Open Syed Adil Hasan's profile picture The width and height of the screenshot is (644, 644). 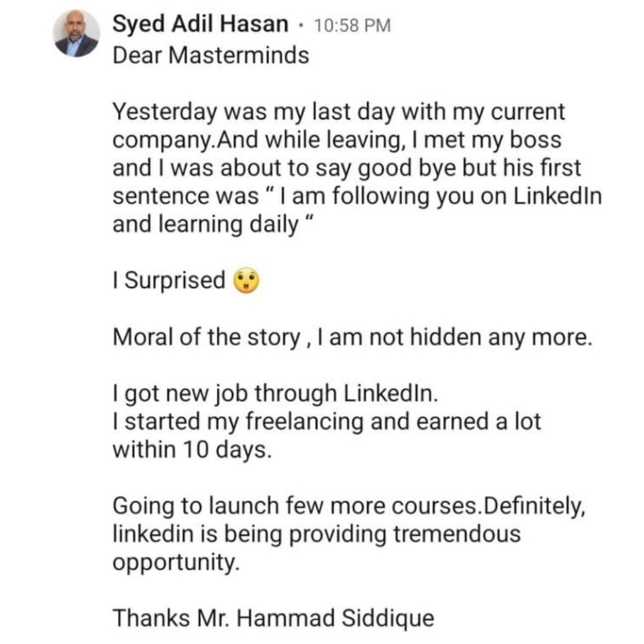[x=76, y=33]
